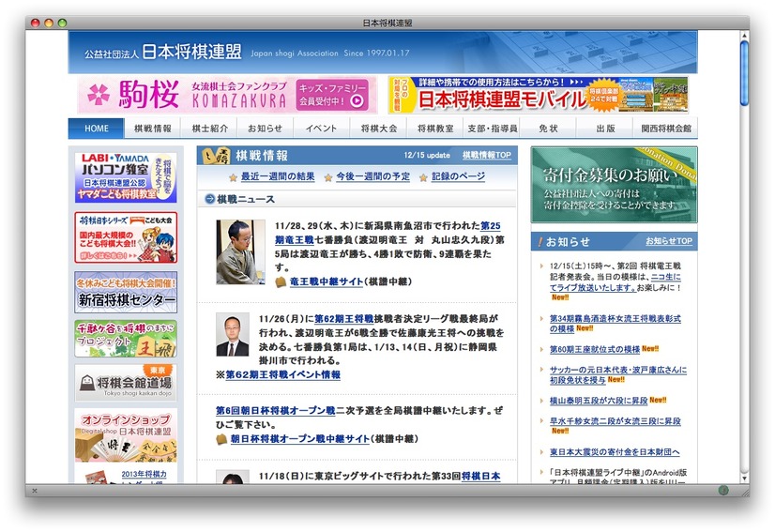
Task: Open the LABI YAMADA パソコン教室 banner
Action: 126,177
